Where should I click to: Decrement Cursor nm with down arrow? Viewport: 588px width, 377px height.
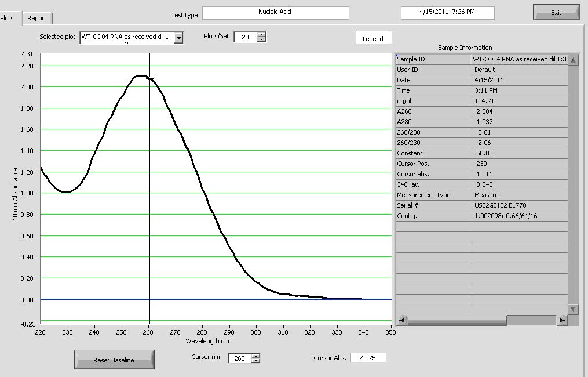[x=256, y=361]
